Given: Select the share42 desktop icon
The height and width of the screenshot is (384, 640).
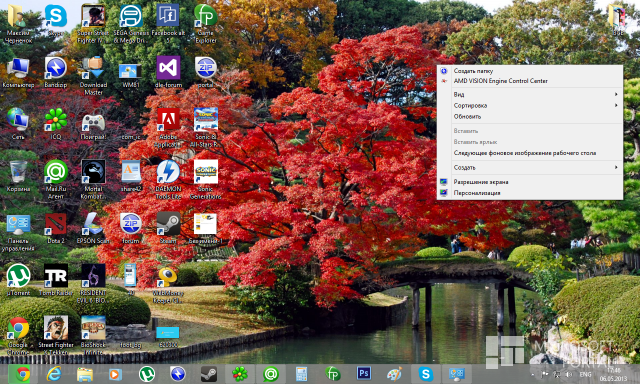Looking at the screenshot, I should click(x=131, y=176).
